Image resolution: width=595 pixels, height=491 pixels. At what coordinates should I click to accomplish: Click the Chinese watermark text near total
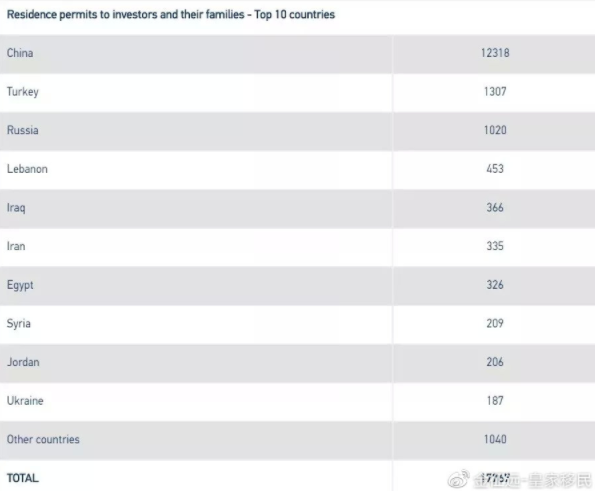(x=533, y=480)
